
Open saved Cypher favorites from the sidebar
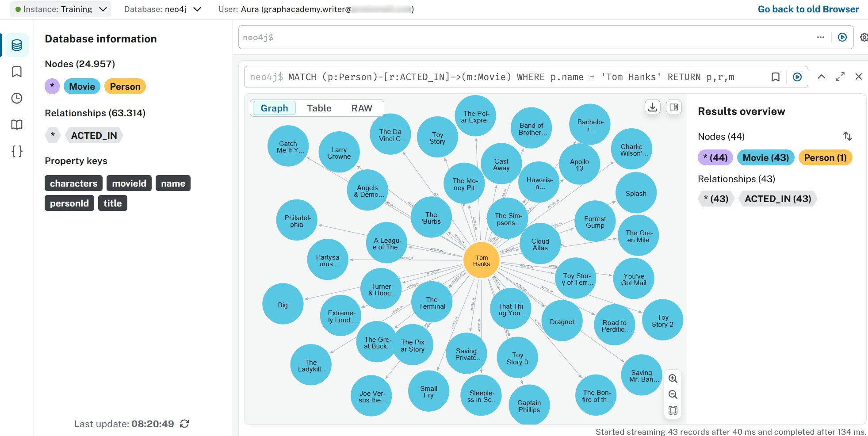tap(16, 72)
